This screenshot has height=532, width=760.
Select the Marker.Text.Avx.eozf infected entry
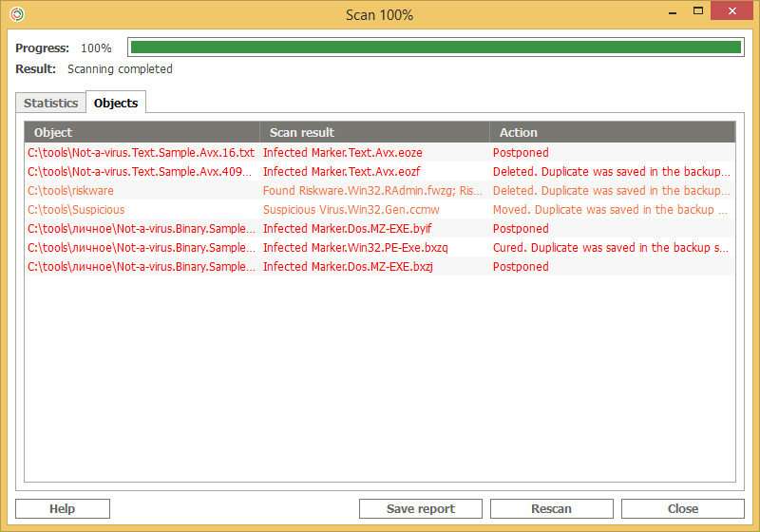pyautogui.click(x=379, y=172)
